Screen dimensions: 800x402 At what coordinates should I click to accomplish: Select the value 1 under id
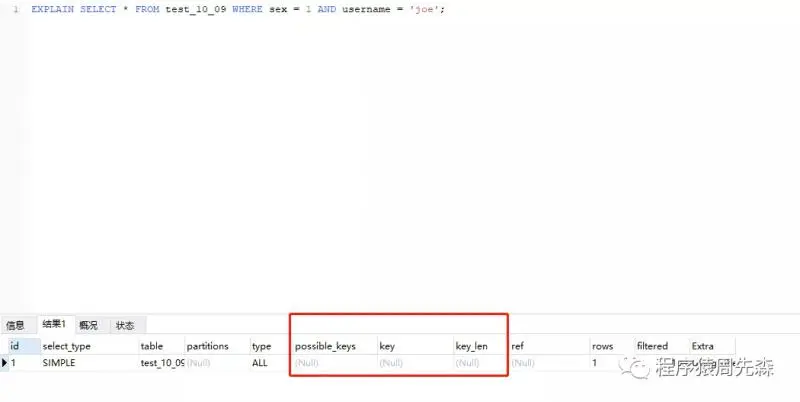click(x=24, y=363)
